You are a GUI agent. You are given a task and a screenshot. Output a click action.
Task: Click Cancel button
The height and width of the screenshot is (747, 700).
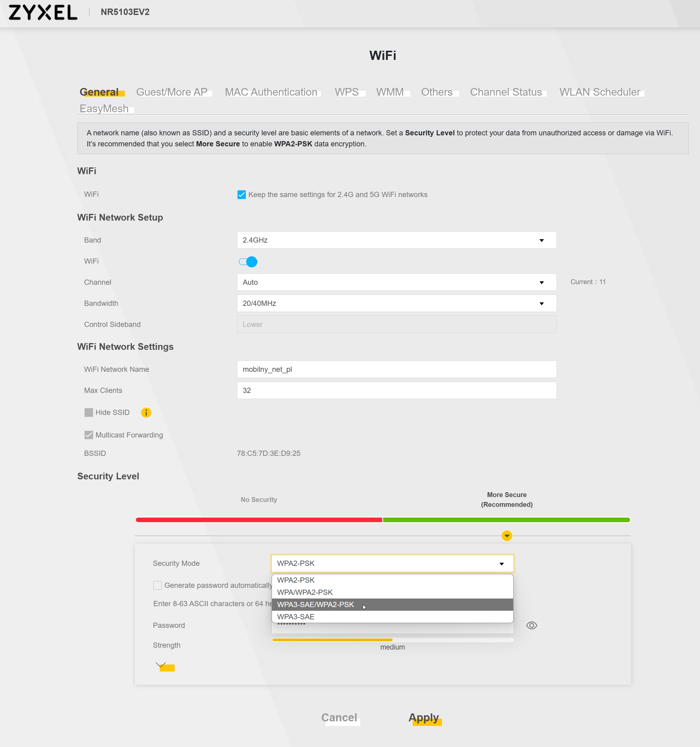(x=339, y=717)
